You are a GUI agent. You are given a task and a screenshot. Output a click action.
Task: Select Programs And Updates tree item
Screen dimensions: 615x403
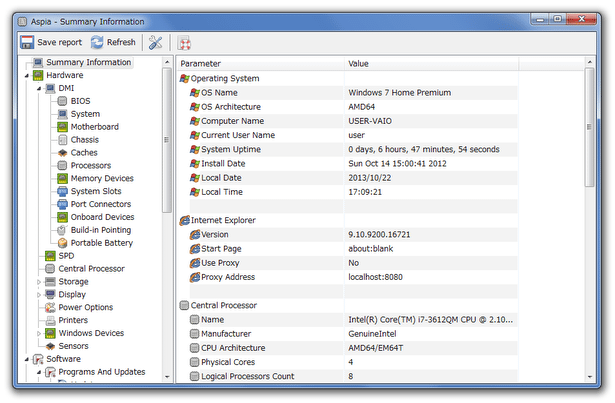[102, 372]
